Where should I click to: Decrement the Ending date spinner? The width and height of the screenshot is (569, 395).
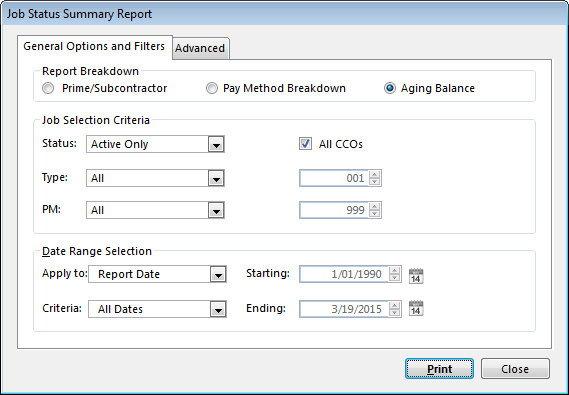click(394, 312)
